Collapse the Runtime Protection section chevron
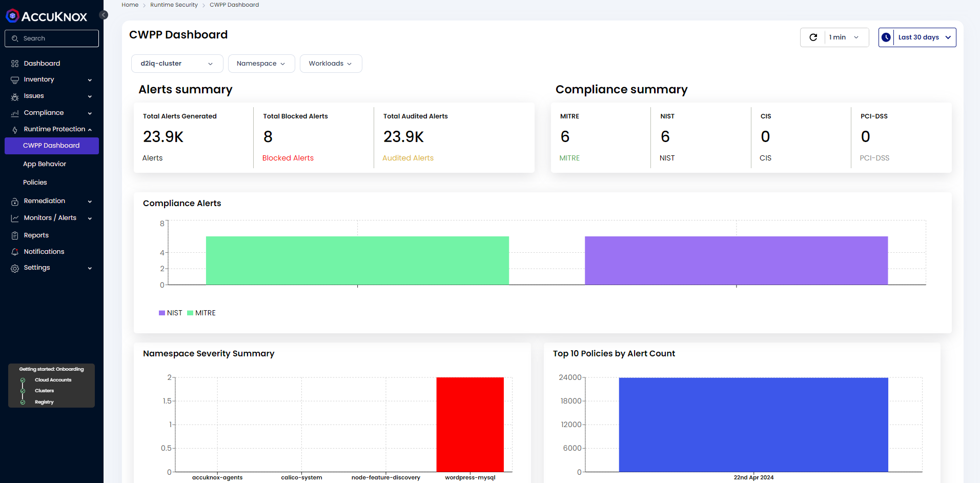The width and height of the screenshot is (980, 483). (90, 130)
